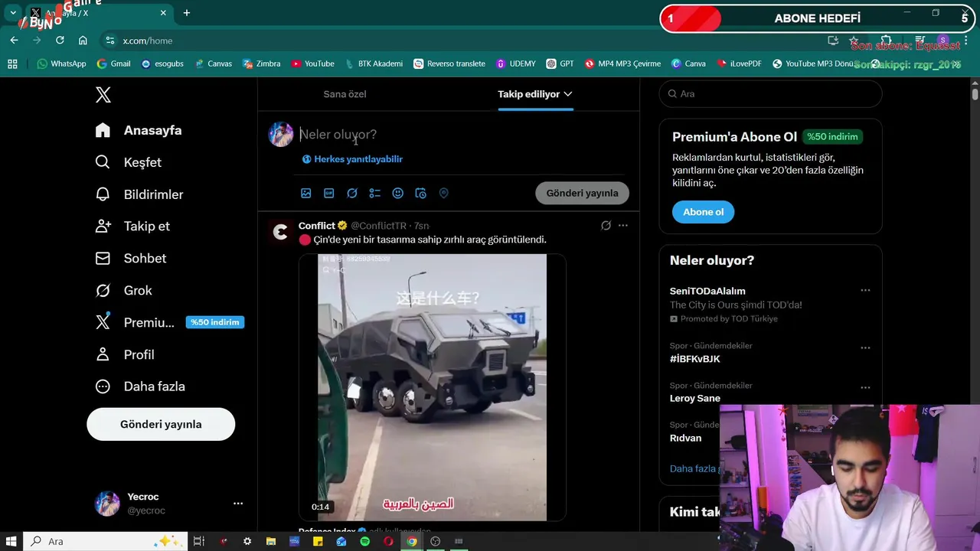Open UDEMY bookmark
Image resolution: width=980 pixels, height=551 pixels.
coord(515,64)
